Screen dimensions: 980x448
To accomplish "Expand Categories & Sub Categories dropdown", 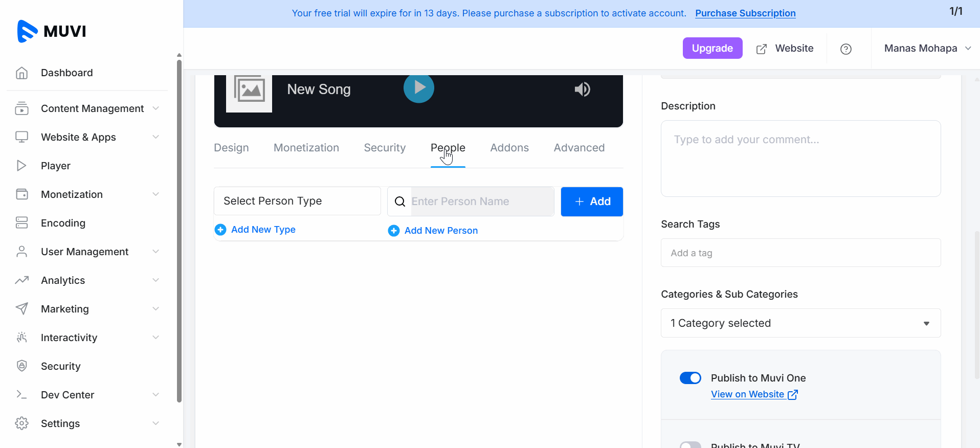I will 800,323.
